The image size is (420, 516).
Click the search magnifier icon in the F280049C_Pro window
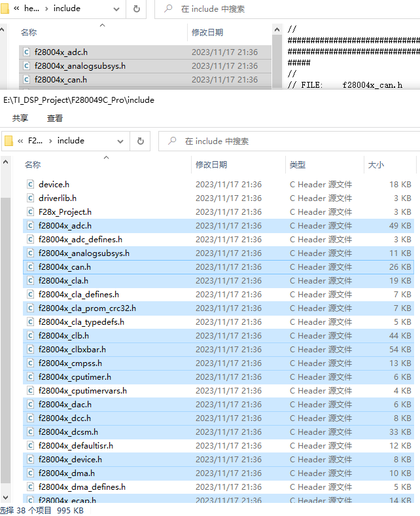172,141
